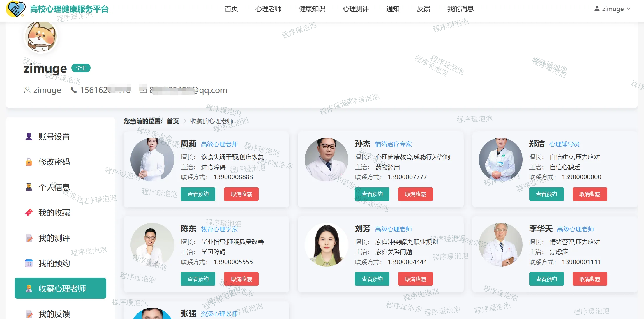This screenshot has height=319, width=644.
Task: Click the lock icon for password change
Action: (29, 162)
